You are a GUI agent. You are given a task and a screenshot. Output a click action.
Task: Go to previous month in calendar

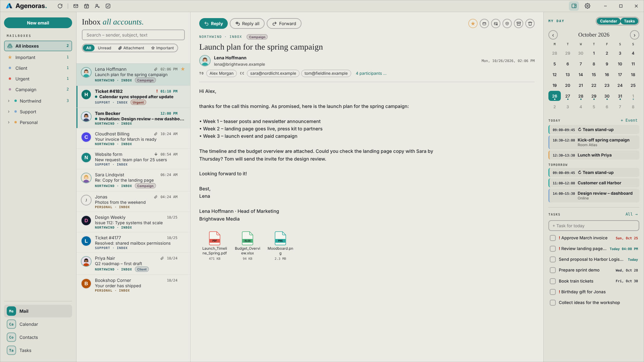[553, 35]
